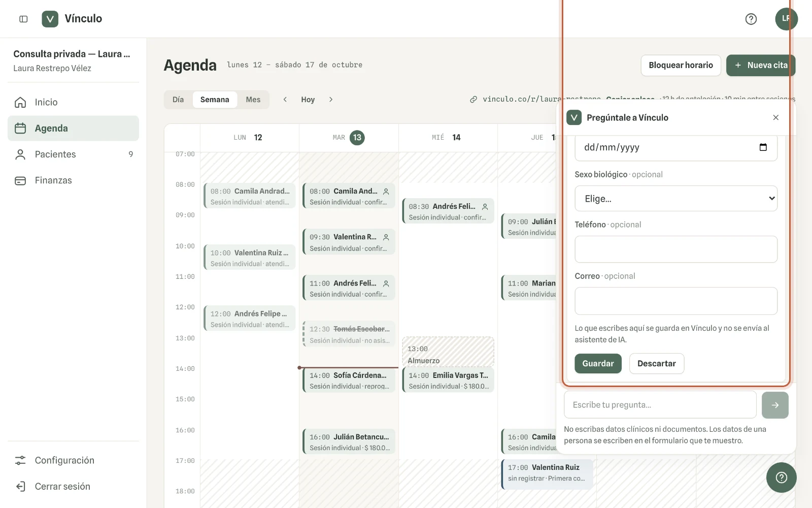Open Monday 08:00 Camila Andrade appointment

pyautogui.click(x=250, y=196)
